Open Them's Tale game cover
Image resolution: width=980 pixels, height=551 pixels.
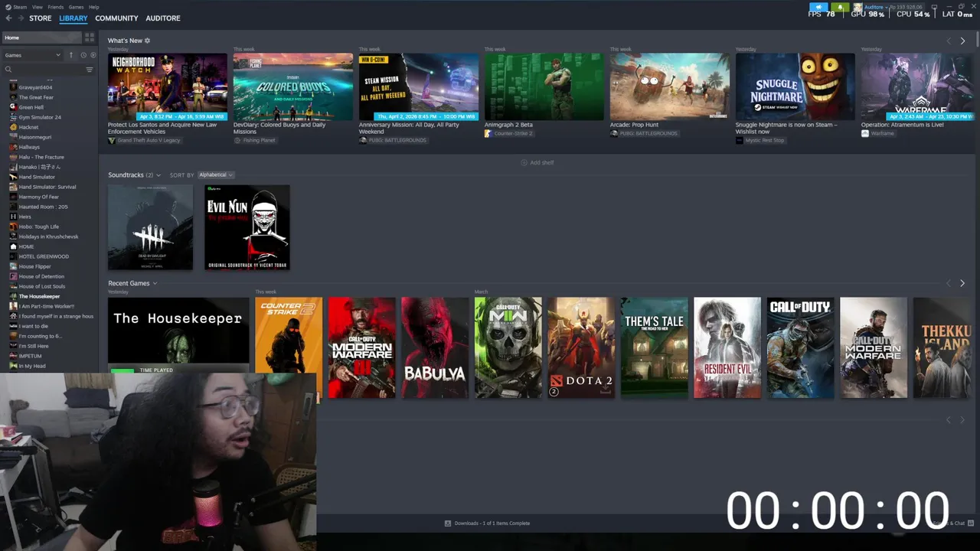point(654,347)
